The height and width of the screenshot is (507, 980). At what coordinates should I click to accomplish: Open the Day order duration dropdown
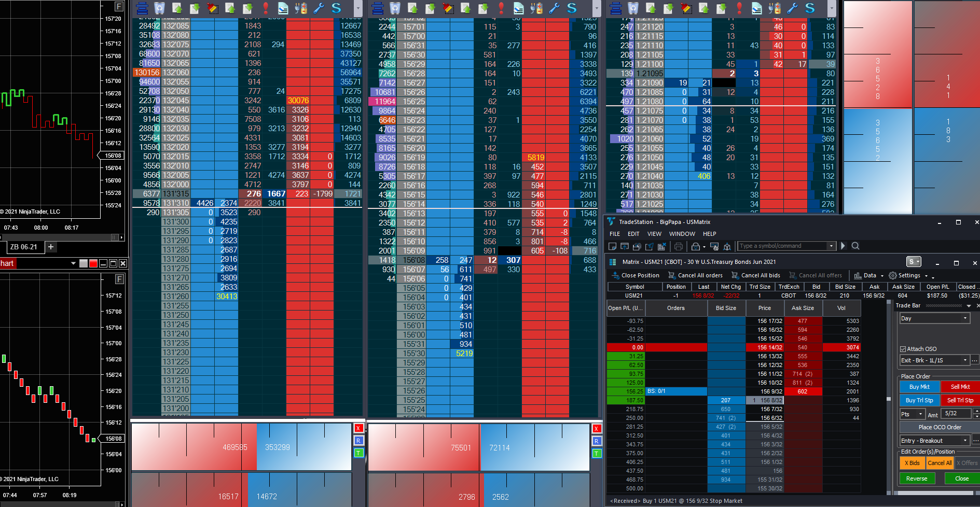click(934, 318)
